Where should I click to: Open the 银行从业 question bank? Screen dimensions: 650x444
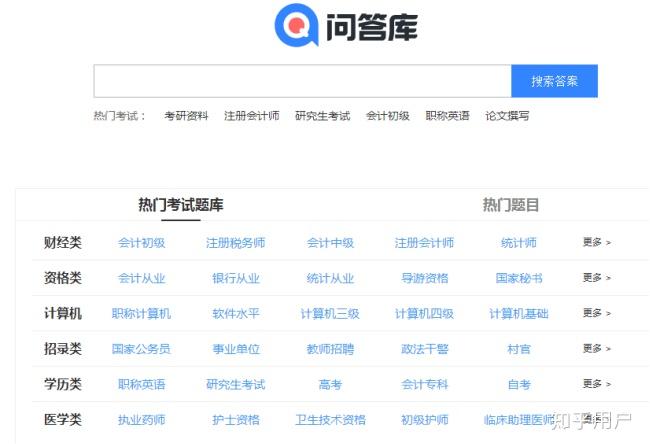(236, 278)
